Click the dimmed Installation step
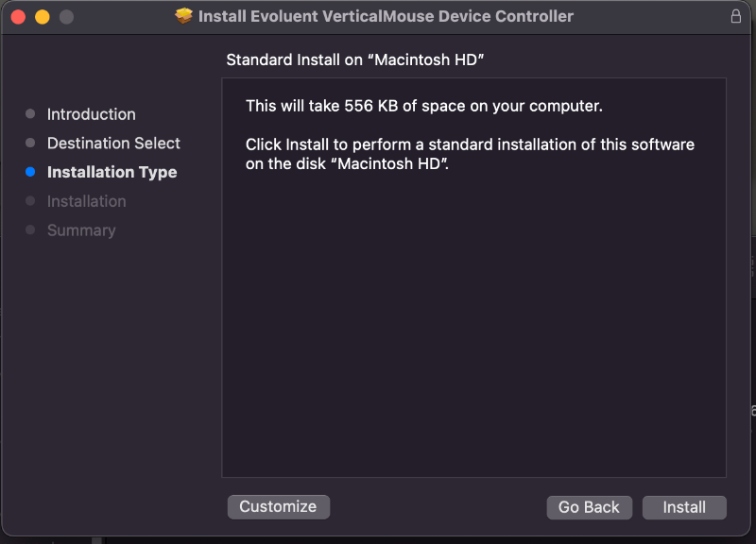The image size is (756, 544). point(87,201)
